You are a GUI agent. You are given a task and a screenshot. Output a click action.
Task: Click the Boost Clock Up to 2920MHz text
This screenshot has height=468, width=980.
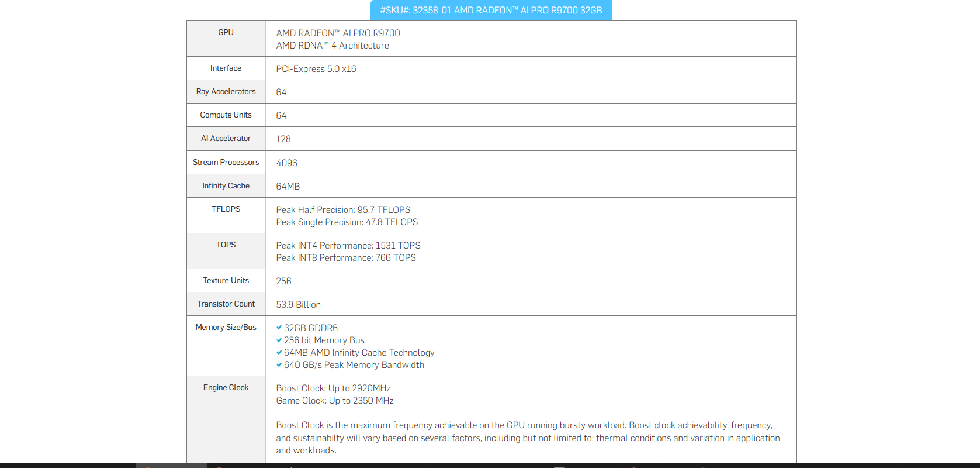tap(333, 388)
